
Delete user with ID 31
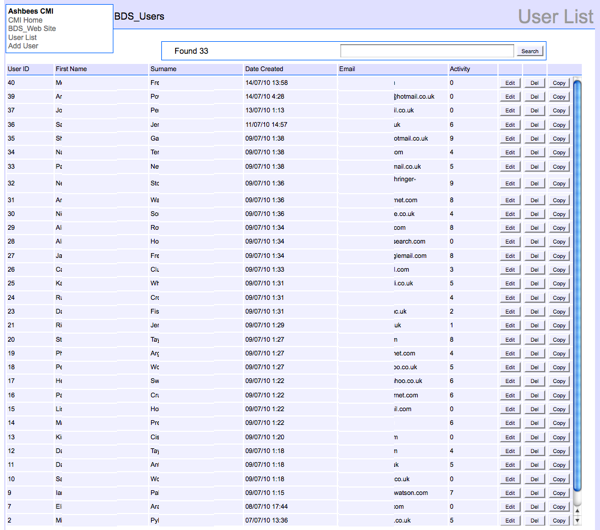pyautogui.click(x=535, y=200)
